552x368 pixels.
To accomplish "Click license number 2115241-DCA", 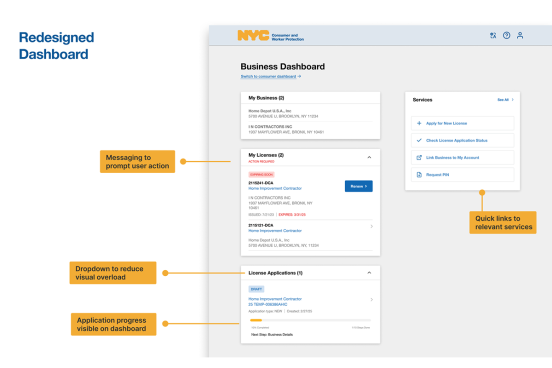I will pos(261,183).
